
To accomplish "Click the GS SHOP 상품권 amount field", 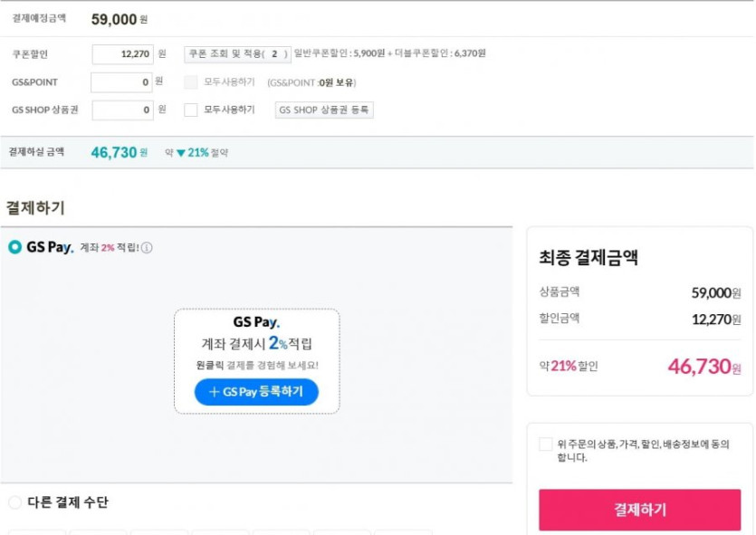I will [122, 110].
